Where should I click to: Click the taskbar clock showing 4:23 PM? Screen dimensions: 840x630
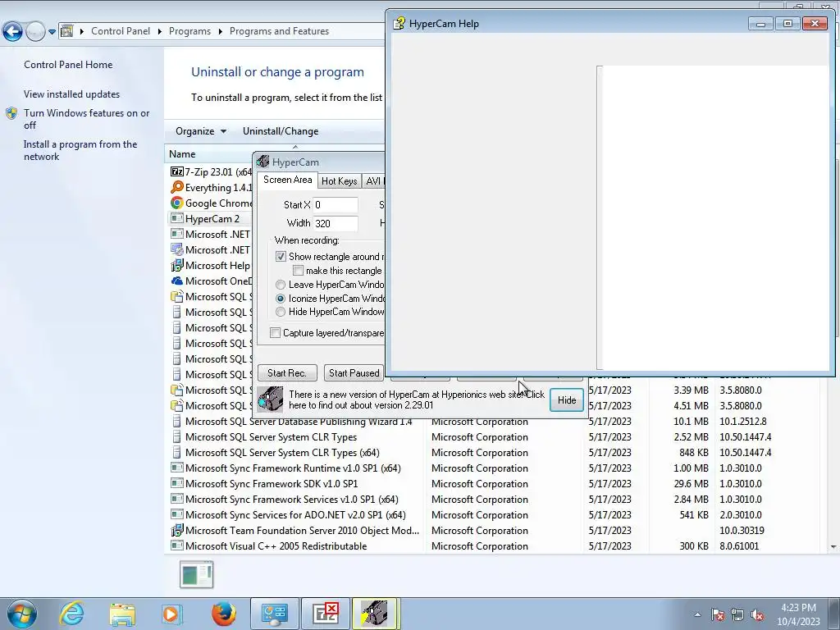pos(798,614)
